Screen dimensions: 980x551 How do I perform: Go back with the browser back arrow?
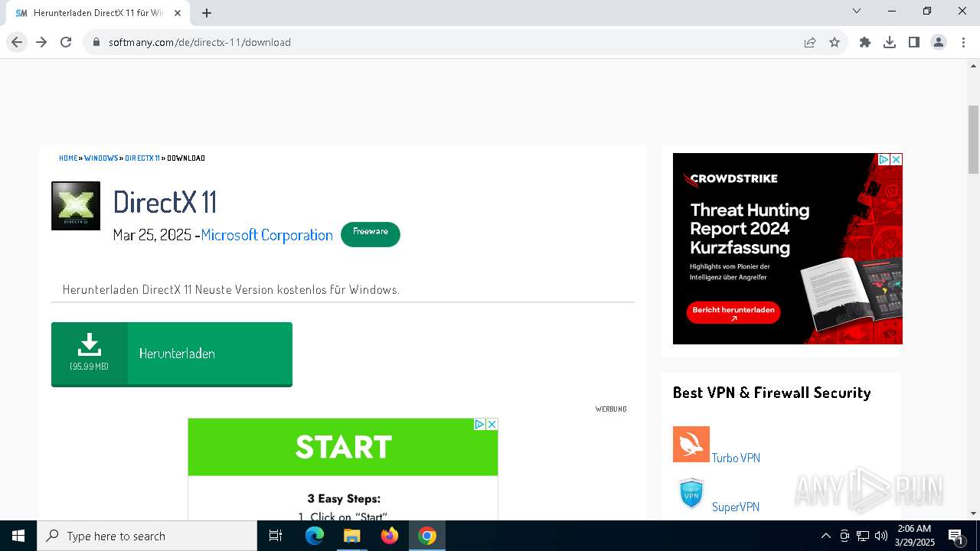pos(17,42)
